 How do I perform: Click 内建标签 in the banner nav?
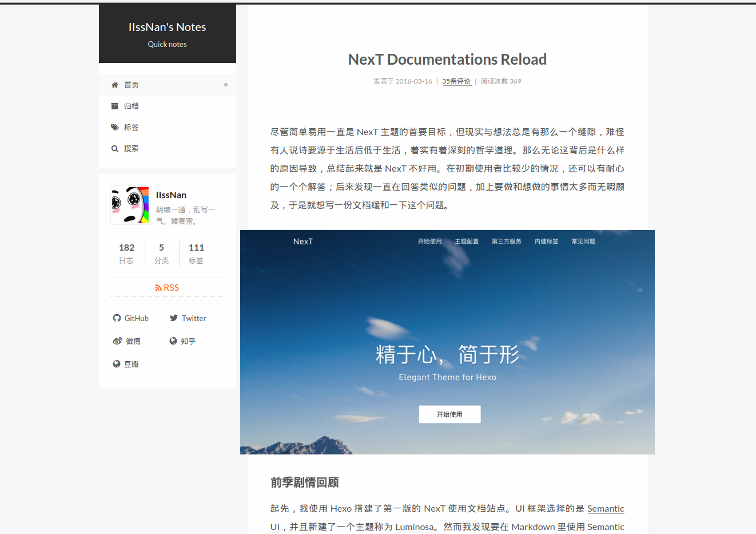click(x=546, y=242)
